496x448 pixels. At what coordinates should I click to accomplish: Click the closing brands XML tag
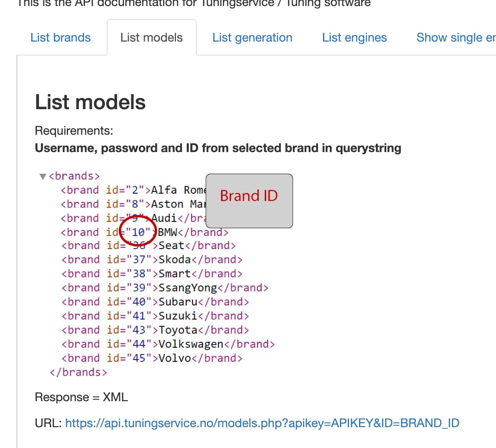click(78, 372)
